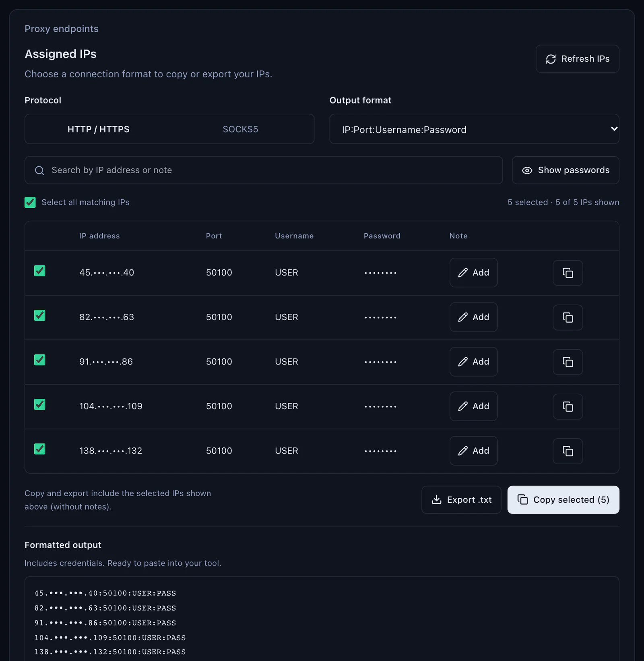
Task: Uncheck Select all matching IPs
Action: [x=30, y=202]
